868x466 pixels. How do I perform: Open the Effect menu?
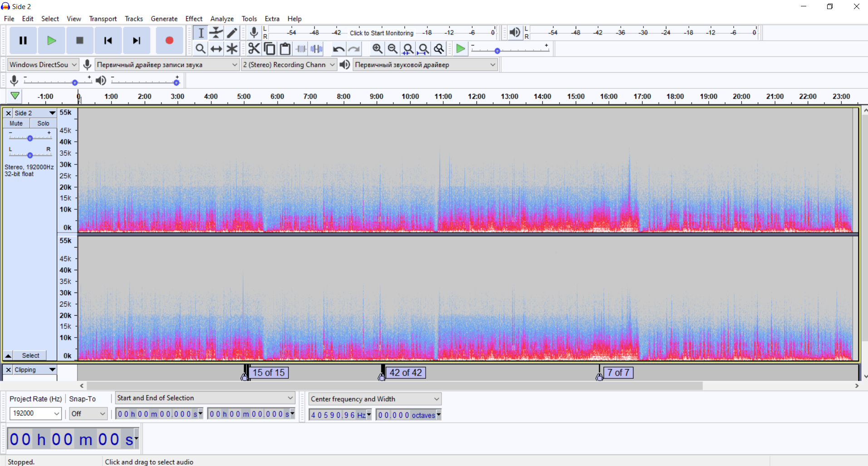(x=194, y=19)
